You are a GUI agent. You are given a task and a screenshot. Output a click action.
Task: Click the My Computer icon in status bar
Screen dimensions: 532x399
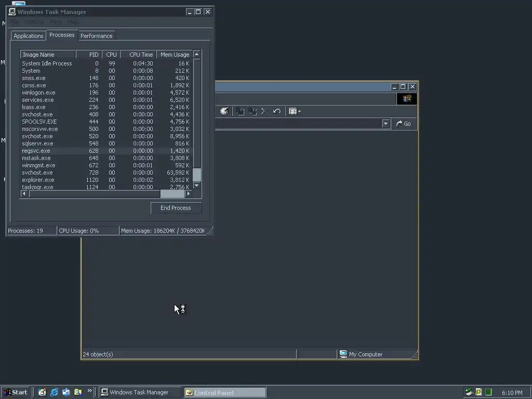(x=343, y=354)
